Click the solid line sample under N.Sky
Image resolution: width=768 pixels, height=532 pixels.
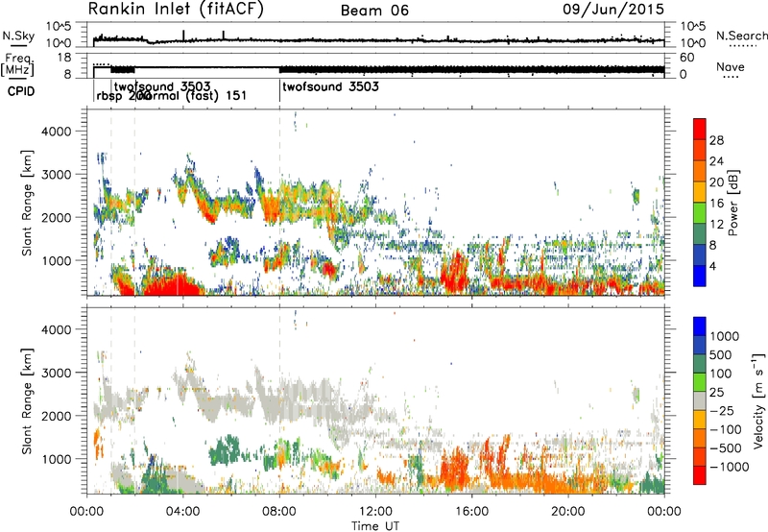[18, 46]
